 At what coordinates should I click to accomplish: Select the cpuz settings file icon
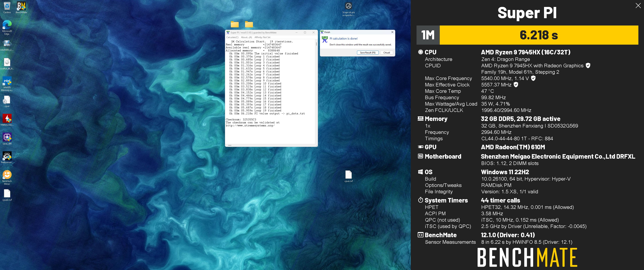pos(7,101)
